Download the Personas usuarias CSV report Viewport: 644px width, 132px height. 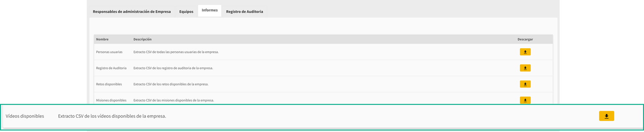525,52
